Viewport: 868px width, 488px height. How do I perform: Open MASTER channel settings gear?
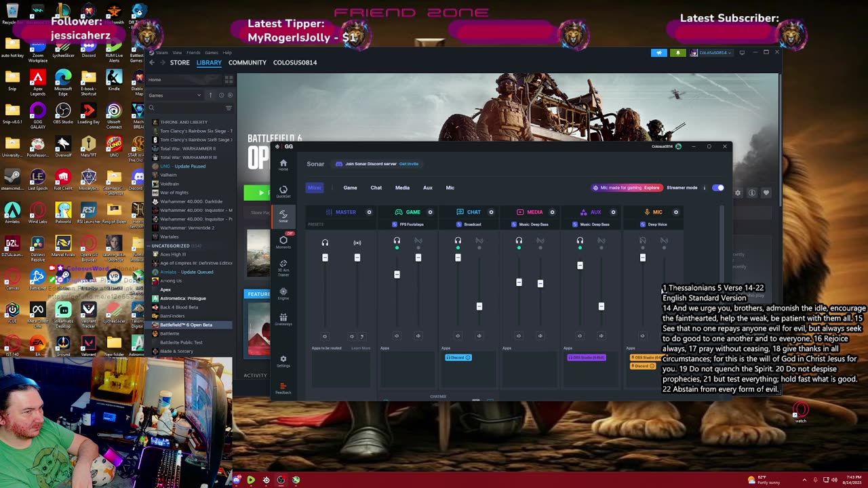369,212
